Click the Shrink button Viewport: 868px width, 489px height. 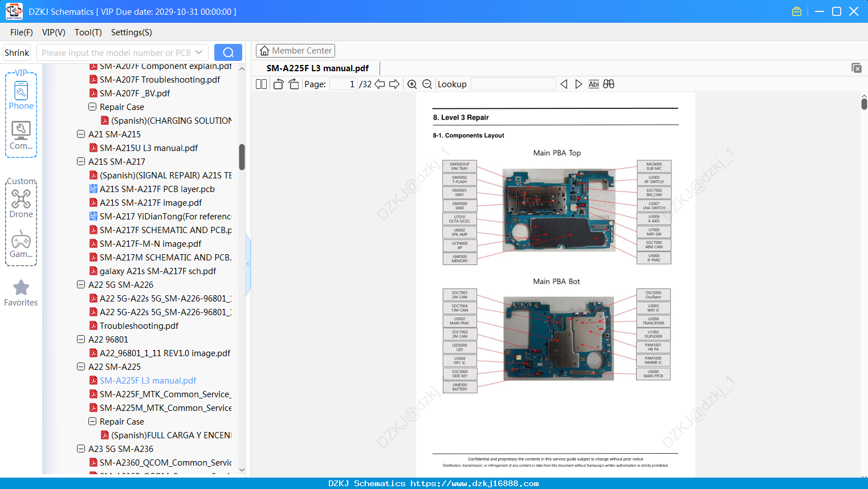point(17,52)
